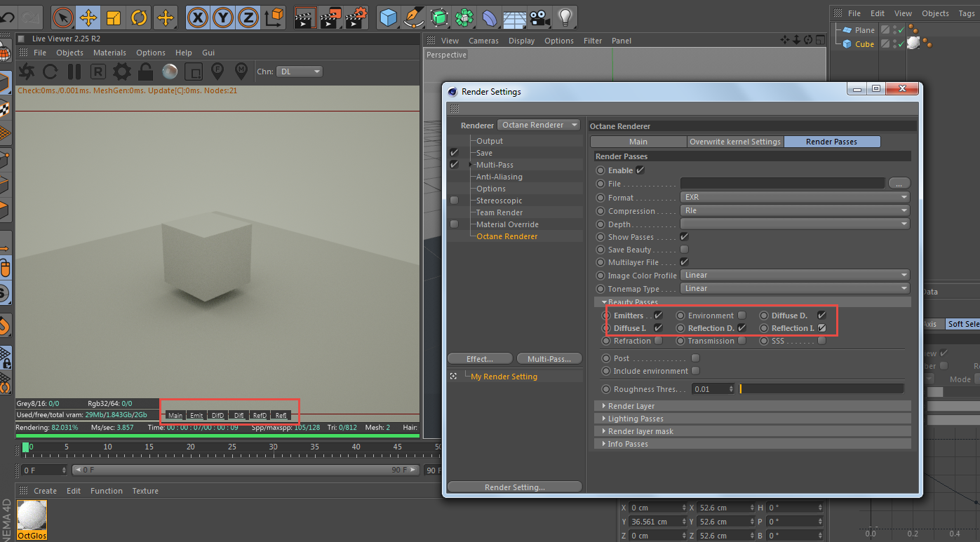This screenshot has width=980, height=542.
Task: Toggle the X axis lock
Action: (x=199, y=17)
